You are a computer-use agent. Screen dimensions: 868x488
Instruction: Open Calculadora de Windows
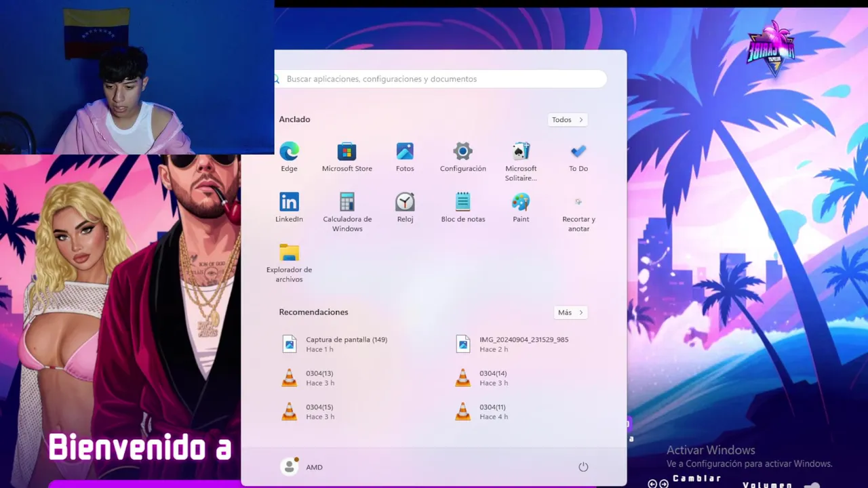tap(347, 212)
